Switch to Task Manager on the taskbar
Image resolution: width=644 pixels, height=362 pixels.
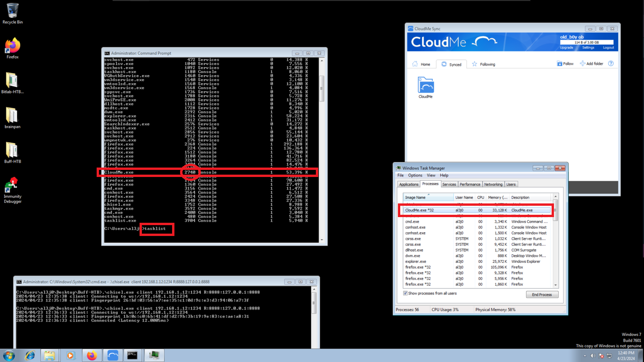[x=153, y=355]
